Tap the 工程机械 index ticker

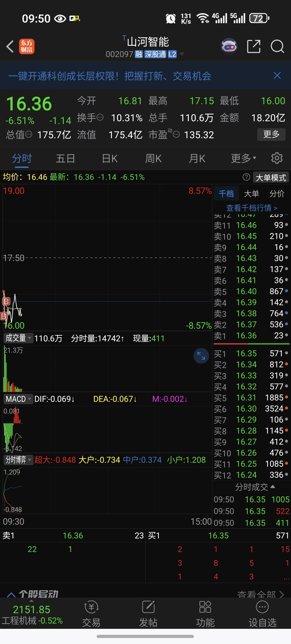click(32, 615)
